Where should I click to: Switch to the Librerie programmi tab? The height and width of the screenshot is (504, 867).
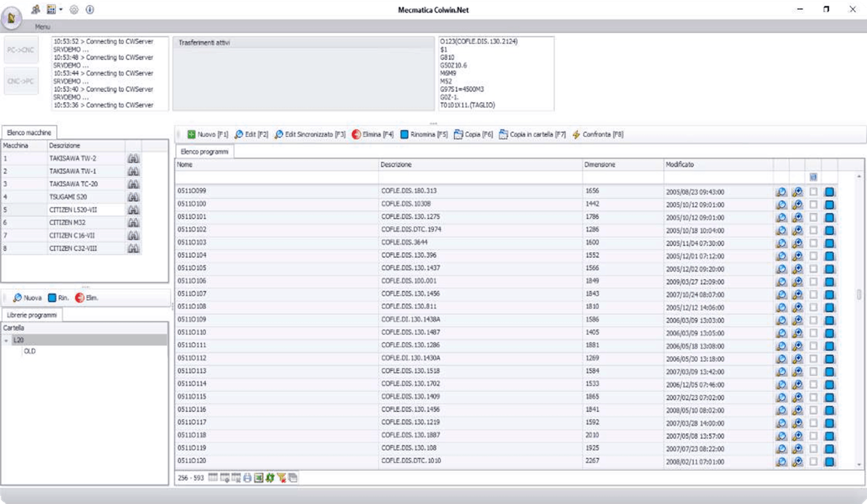pyautogui.click(x=32, y=315)
